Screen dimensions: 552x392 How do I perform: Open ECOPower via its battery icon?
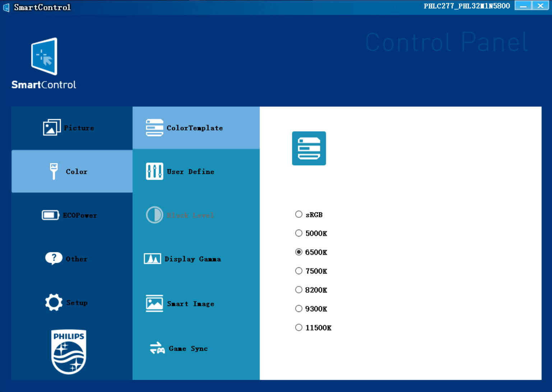50,215
